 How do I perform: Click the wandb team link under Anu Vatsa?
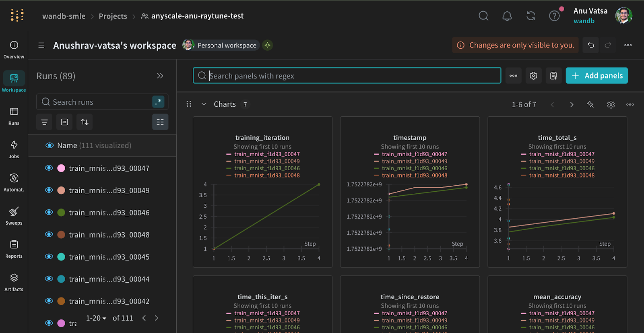(x=584, y=21)
